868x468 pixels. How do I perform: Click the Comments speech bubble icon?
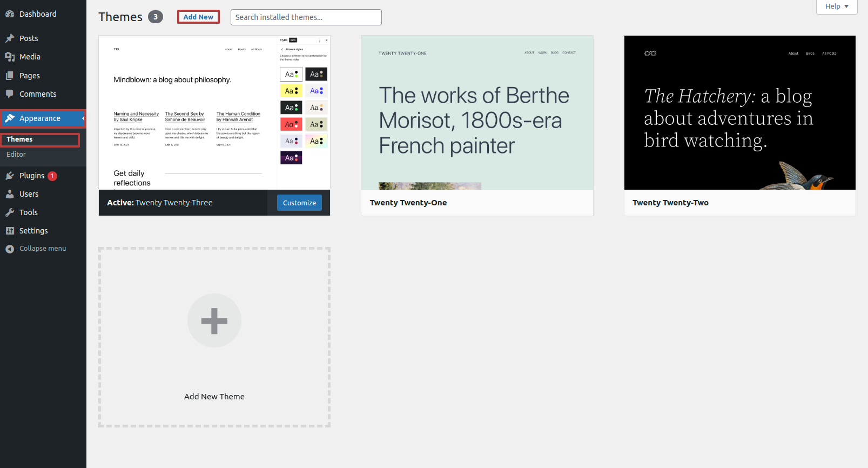coord(10,94)
